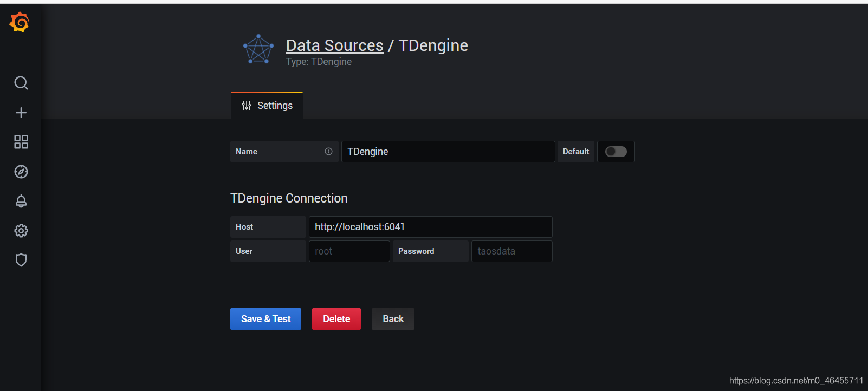
Task: Open the Grafana home logo
Action: (20, 22)
